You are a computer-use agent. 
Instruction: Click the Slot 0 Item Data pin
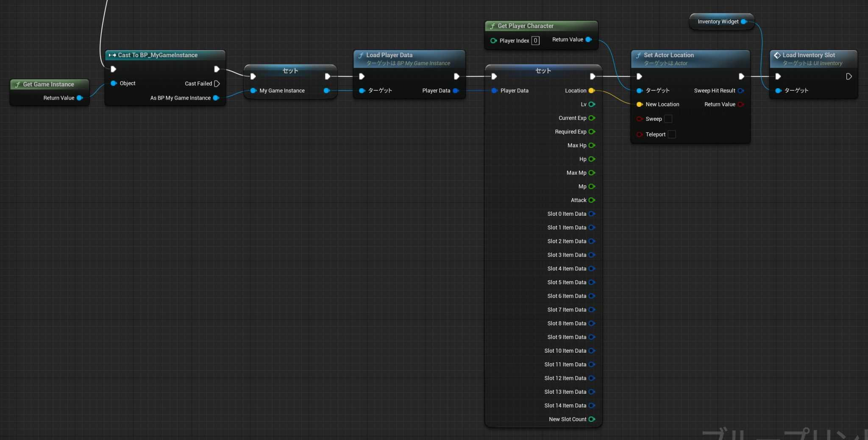(592, 214)
